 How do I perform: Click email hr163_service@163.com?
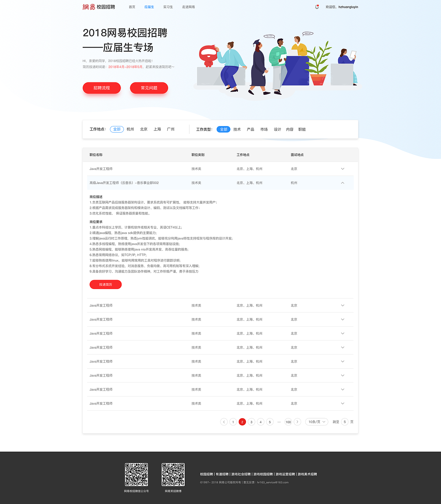[273, 482]
